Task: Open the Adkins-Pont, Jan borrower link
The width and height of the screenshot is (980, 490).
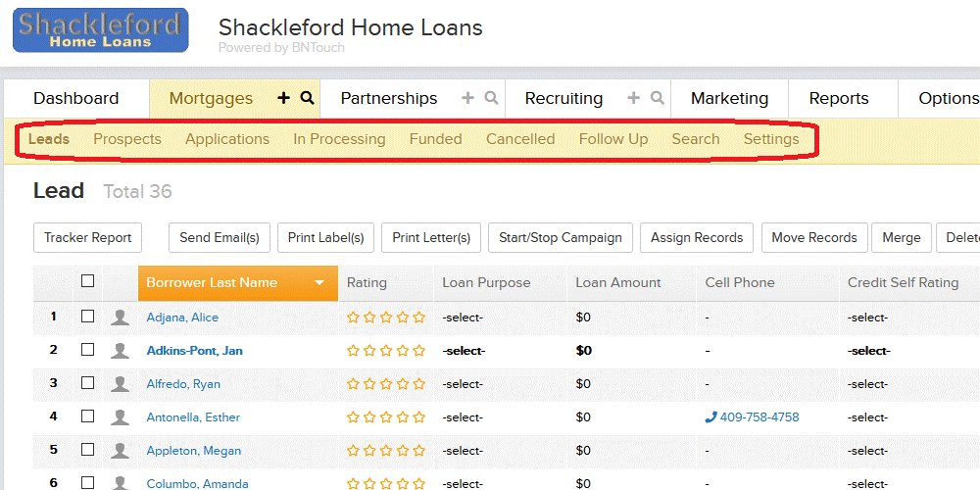Action: (x=194, y=351)
